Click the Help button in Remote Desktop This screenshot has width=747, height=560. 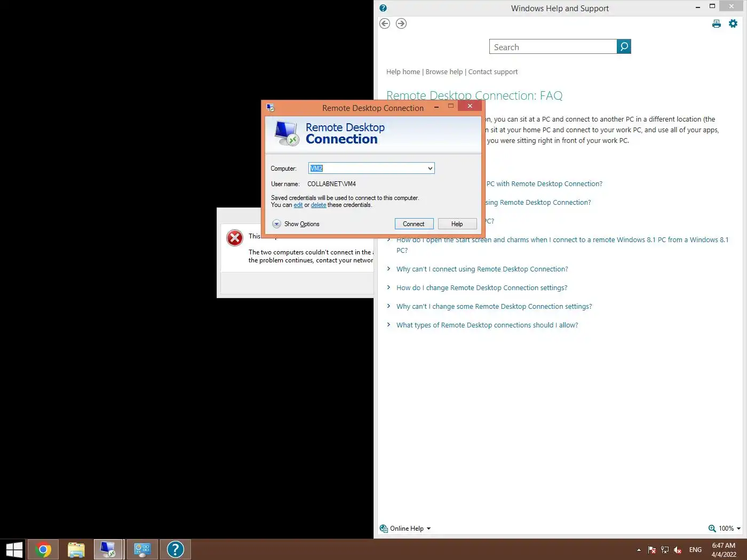coord(457,224)
